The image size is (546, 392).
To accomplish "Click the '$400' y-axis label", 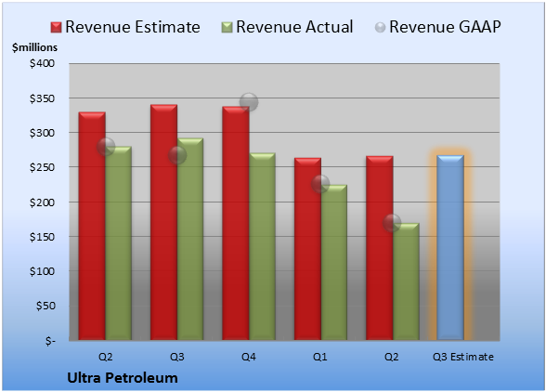I will pyautogui.click(x=43, y=63).
